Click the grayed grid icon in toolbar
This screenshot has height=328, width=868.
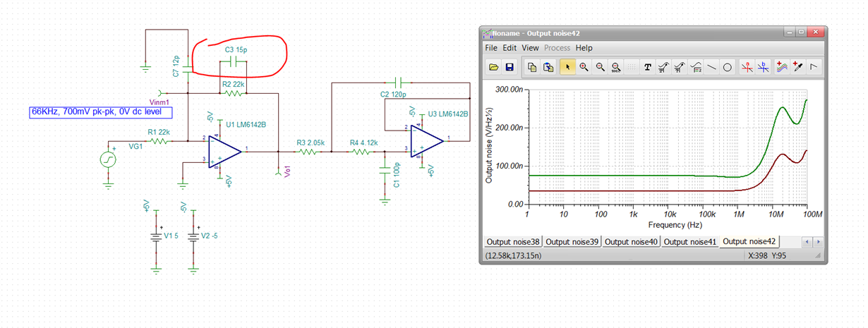[632, 67]
